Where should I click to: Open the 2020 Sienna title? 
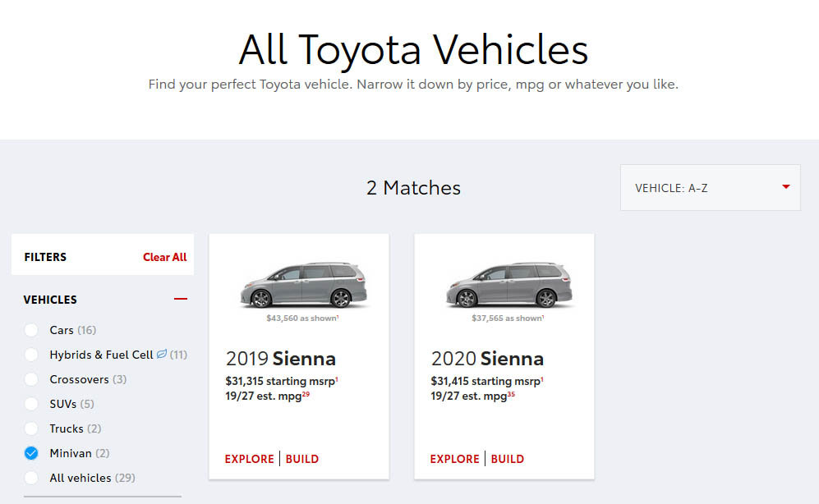487,359
